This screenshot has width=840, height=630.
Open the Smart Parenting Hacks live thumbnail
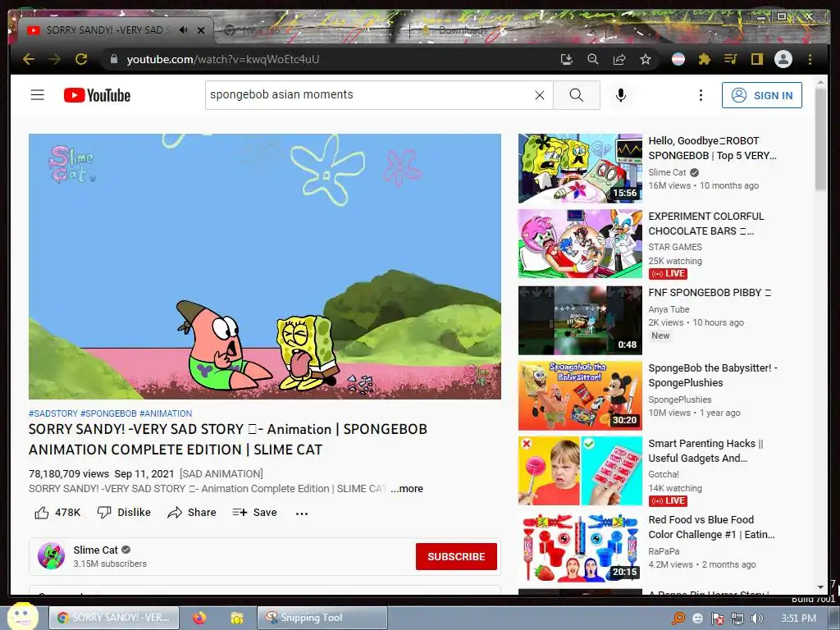tap(580, 471)
